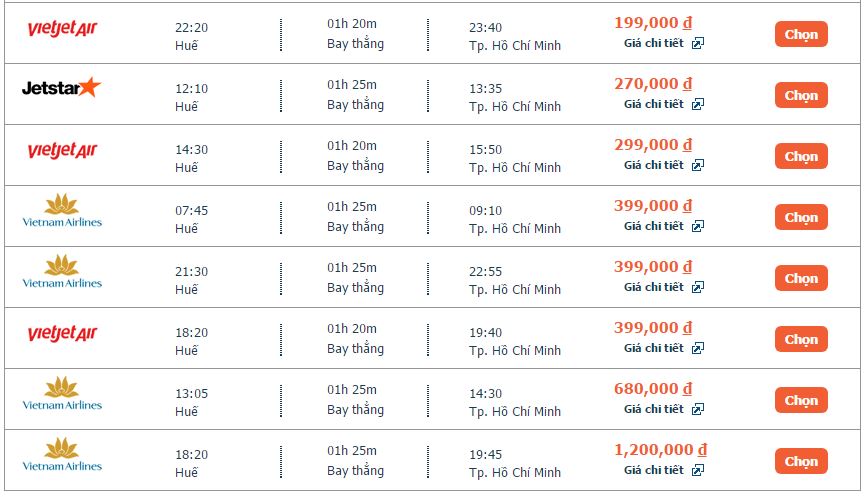Click the 680,000 đ price text

coord(653,389)
